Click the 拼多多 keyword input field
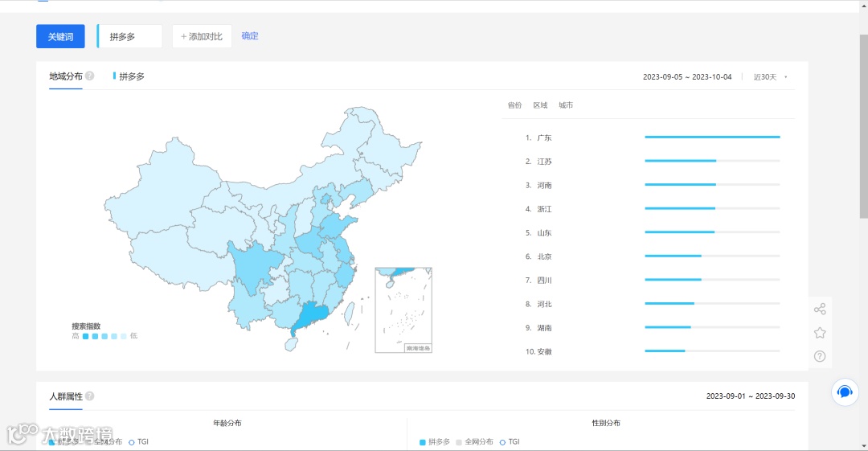This screenshot has width=868, height=451. [130, 36]
